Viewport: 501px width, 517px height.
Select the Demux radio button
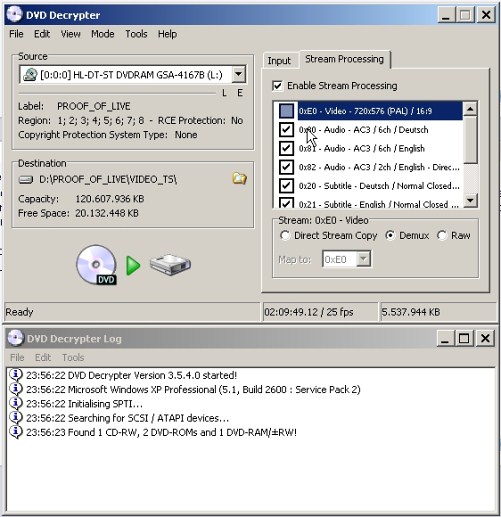(390, 235)
